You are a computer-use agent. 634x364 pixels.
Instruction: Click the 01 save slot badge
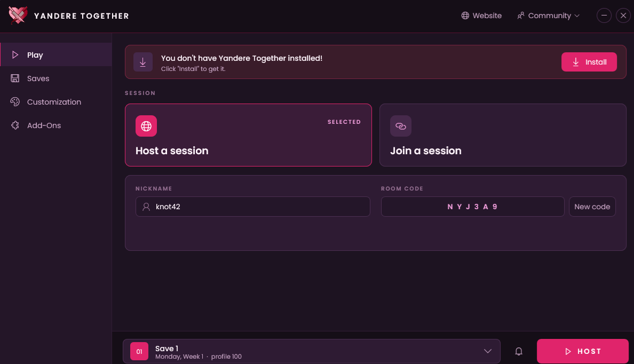(139, 352)
